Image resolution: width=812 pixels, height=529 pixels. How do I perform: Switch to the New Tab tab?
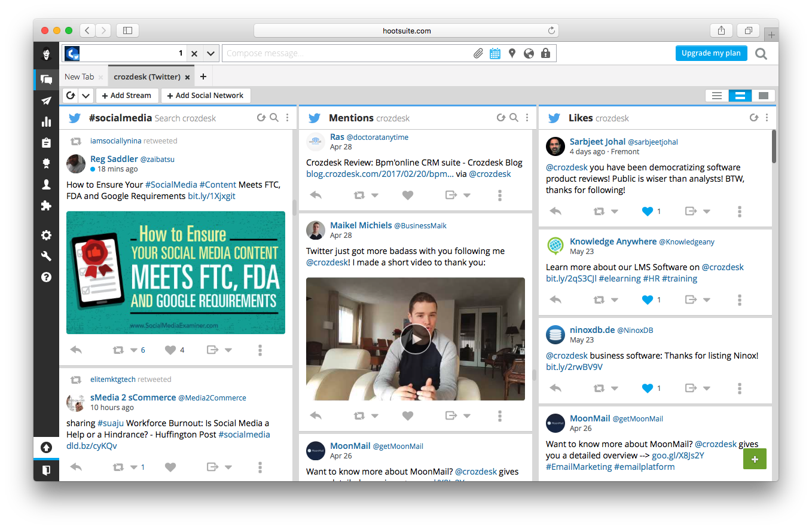pos(79,77)
